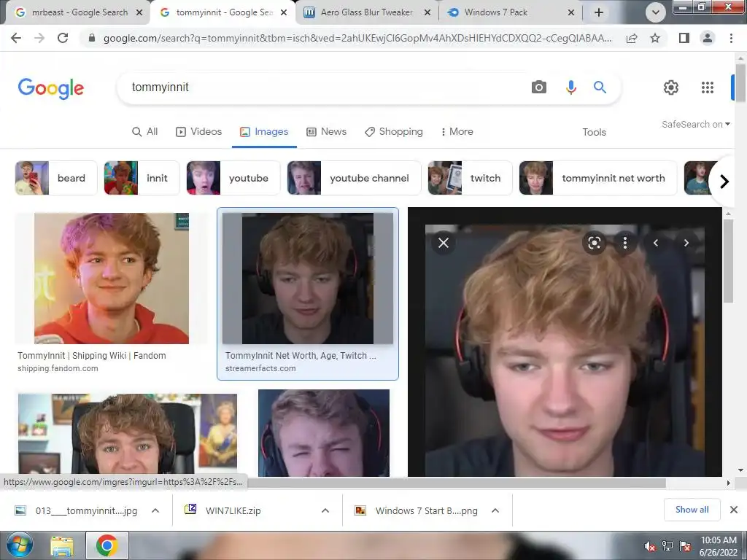The height and width of the screenshot is (560, 747).
Task: Open a new browser tab
Action: [x=599, y=12]
